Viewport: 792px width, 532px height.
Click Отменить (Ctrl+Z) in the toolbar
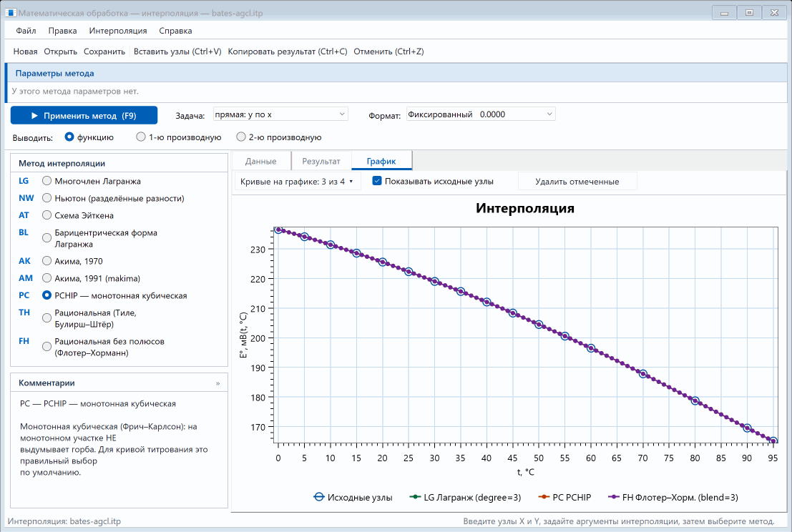(389, 51)
